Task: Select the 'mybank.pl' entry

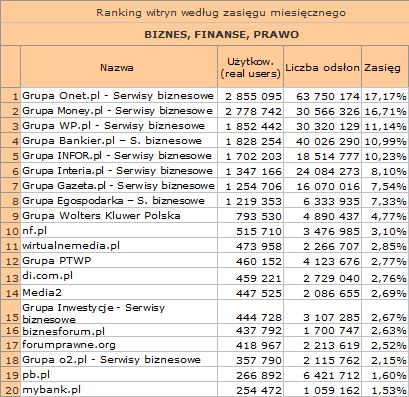Action: click(51, 390)
